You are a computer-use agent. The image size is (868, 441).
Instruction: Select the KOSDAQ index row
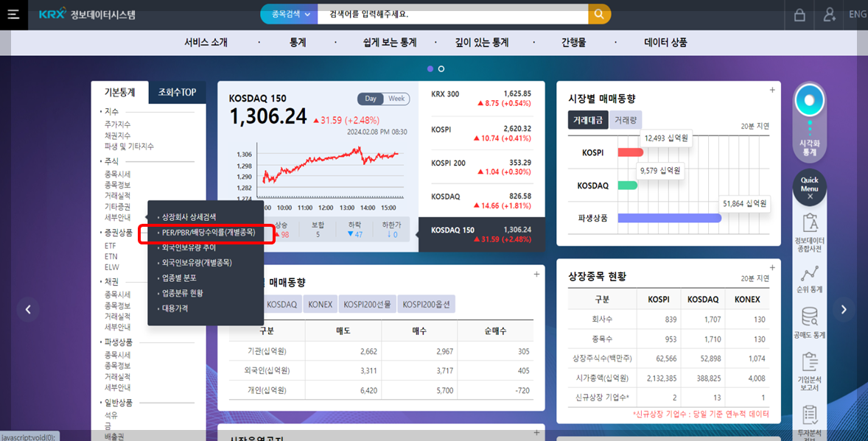481,201
